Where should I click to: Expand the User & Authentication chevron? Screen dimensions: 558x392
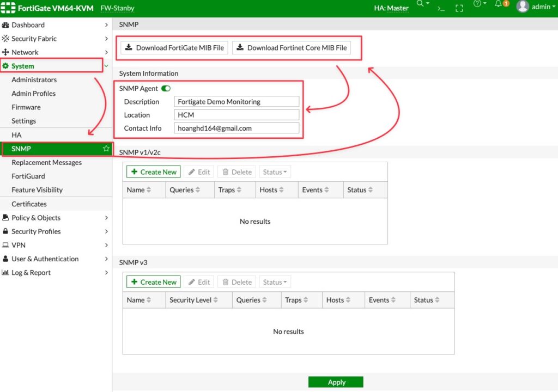pyautogui.click(x=106, y=259)
